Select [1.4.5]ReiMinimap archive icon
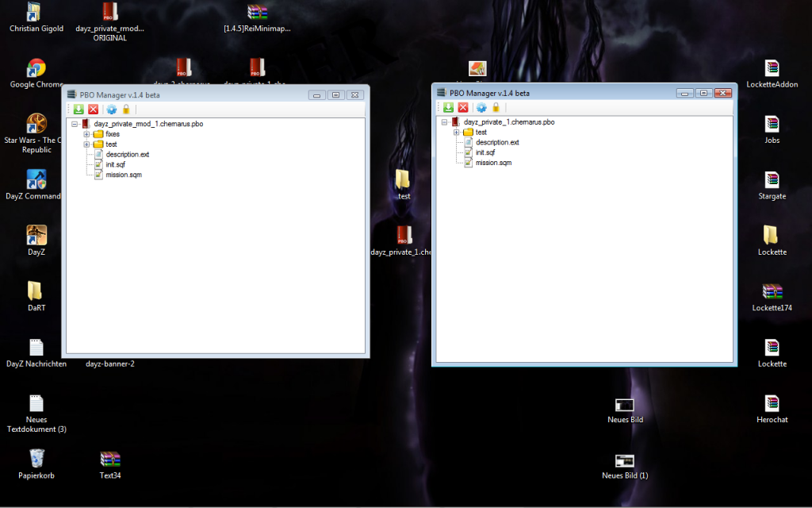 tap(258, 17)
